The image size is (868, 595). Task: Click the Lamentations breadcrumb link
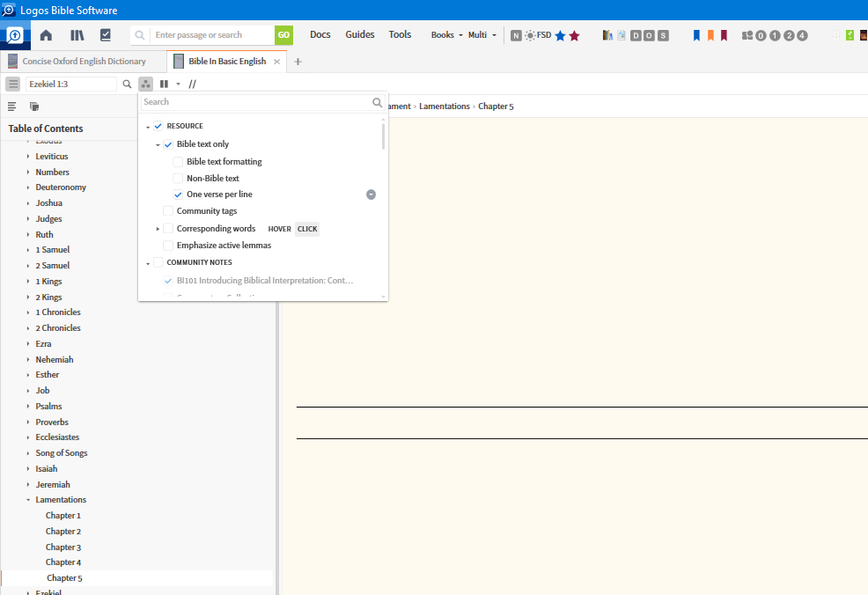pyautogui.click(x=444, y=107)
